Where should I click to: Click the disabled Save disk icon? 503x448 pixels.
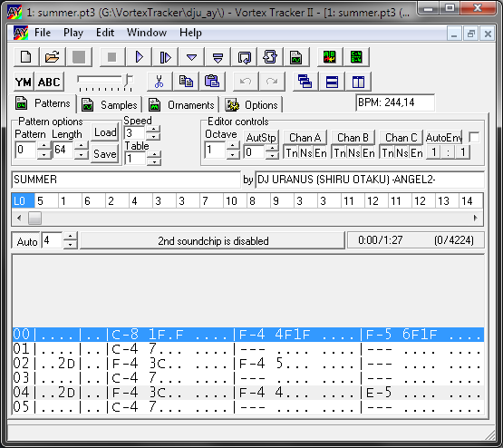(79, 57)
